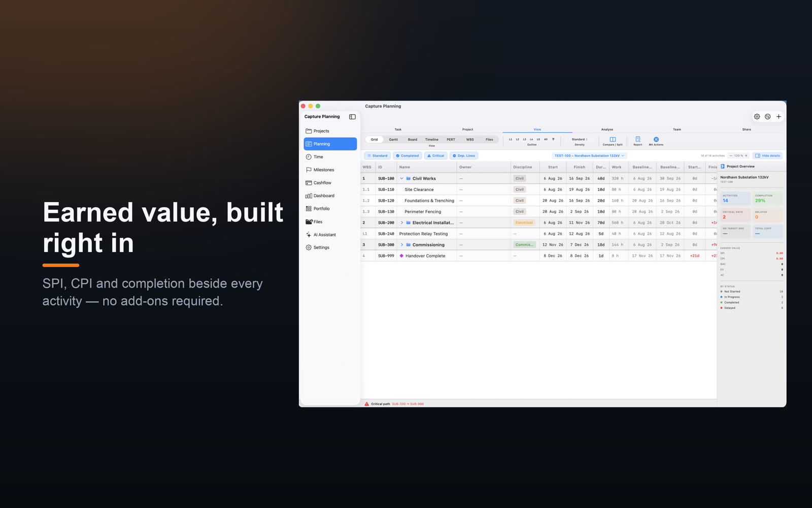Open Files in the sidebar
This screenshot has height=508, width=812.
click(x=330, y=222)
